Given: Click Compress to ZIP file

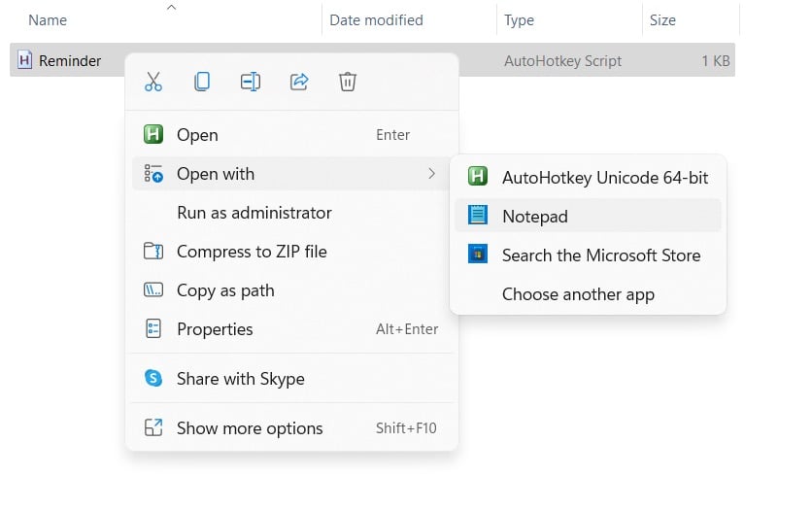Looking at the screenshot, I should tap(252, 252).
